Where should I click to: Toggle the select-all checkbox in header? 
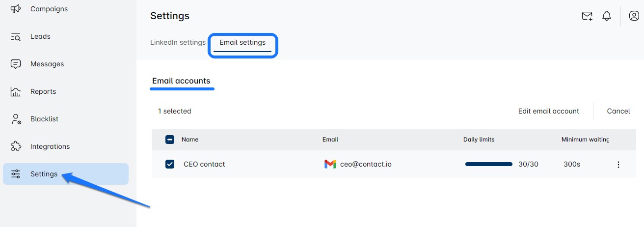(x=170, y=140)
